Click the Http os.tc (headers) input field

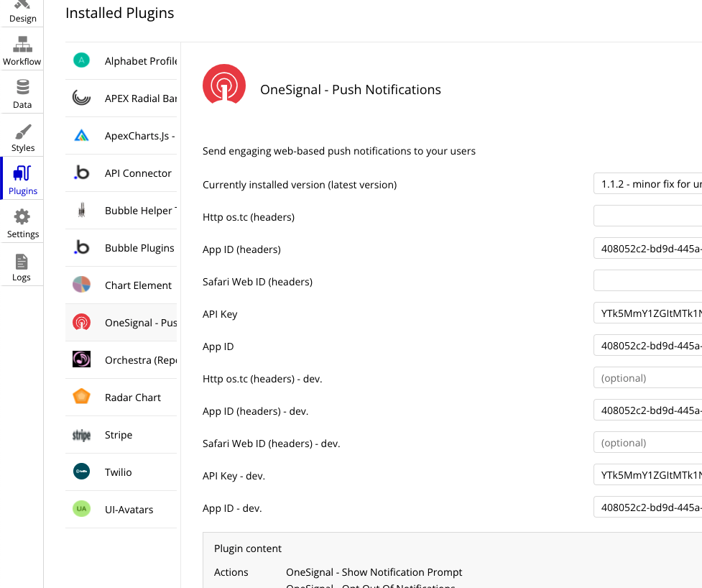[x=647, y=217]
